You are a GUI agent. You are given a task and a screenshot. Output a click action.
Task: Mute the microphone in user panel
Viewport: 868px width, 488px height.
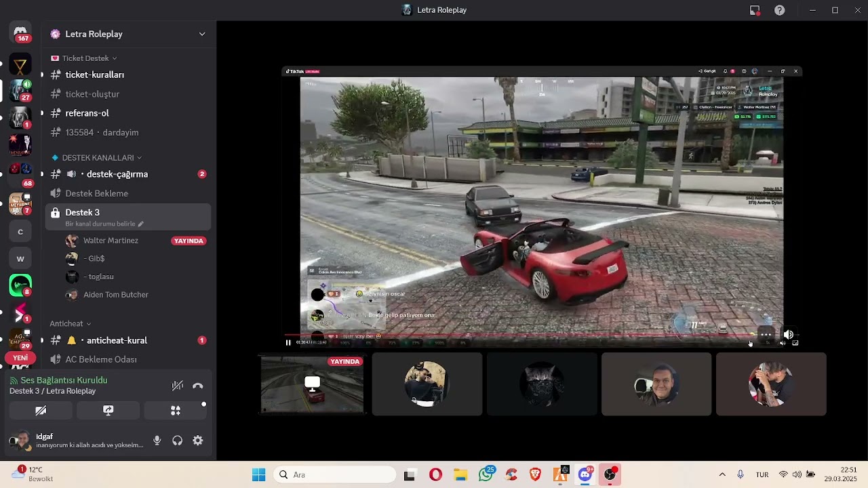[x=157, y=441]
